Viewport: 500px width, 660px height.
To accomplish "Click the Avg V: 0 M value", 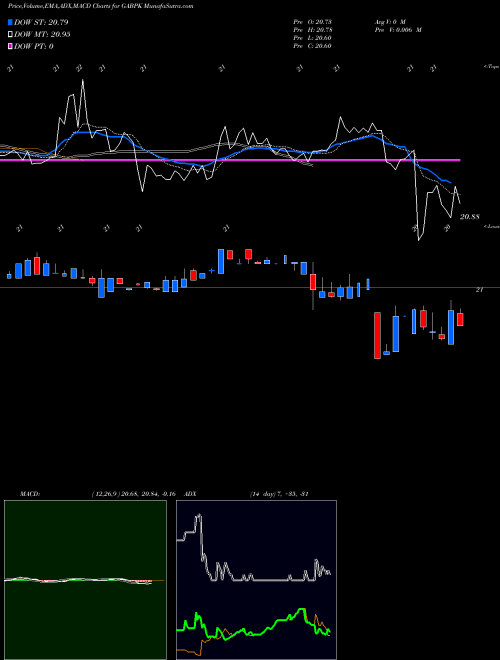I will (389, 22).
